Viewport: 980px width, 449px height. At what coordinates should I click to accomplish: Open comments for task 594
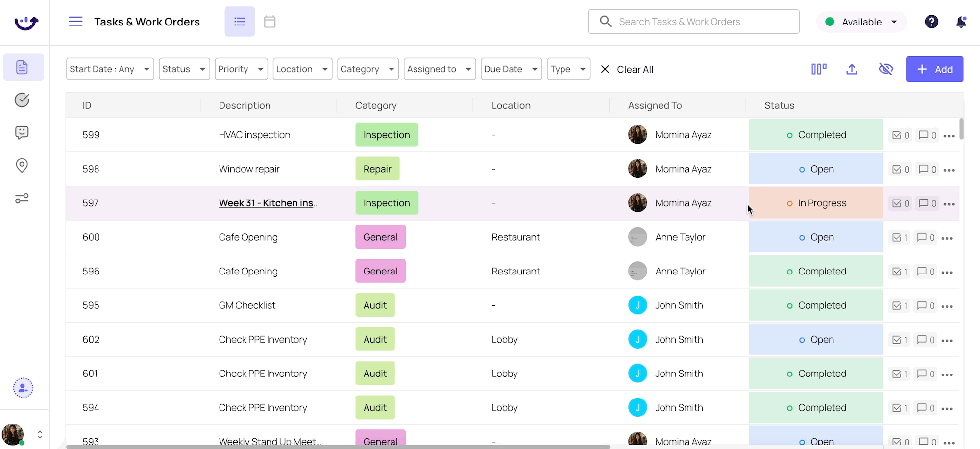(x=926, y=408)
